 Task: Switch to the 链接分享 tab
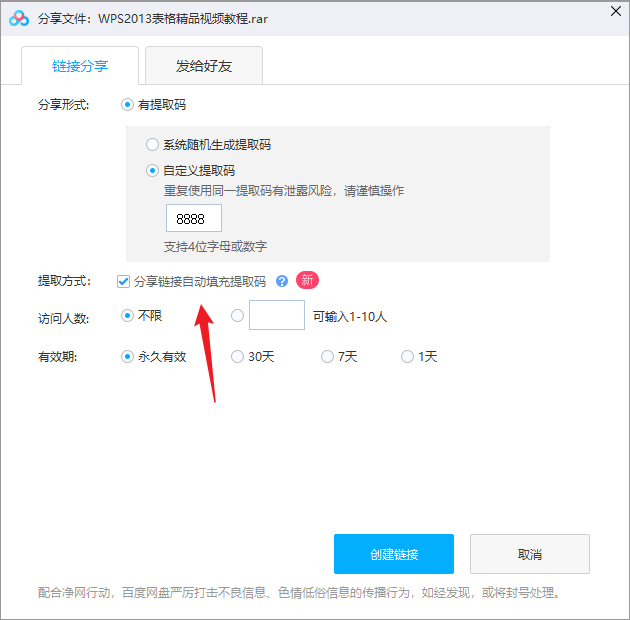pyautogui.click(x=80, y=65)
